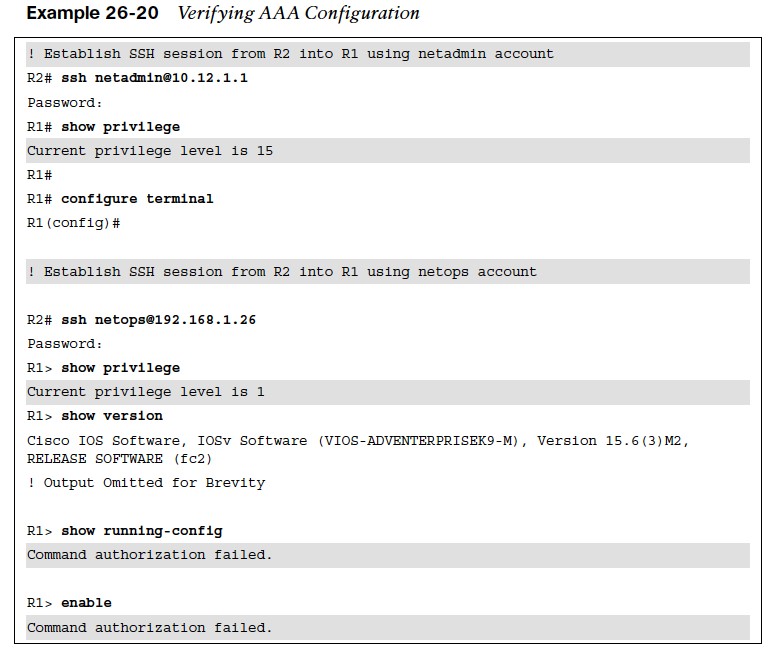774x656 pixels.
Task: Select 'ssh netops@192.168.1.26' command
Action: (158, 320)
